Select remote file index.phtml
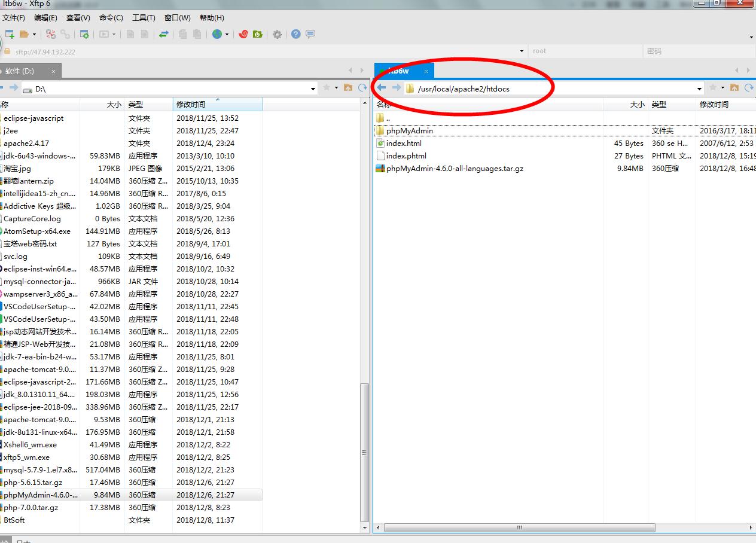756x543 pixels. [406, 155]
